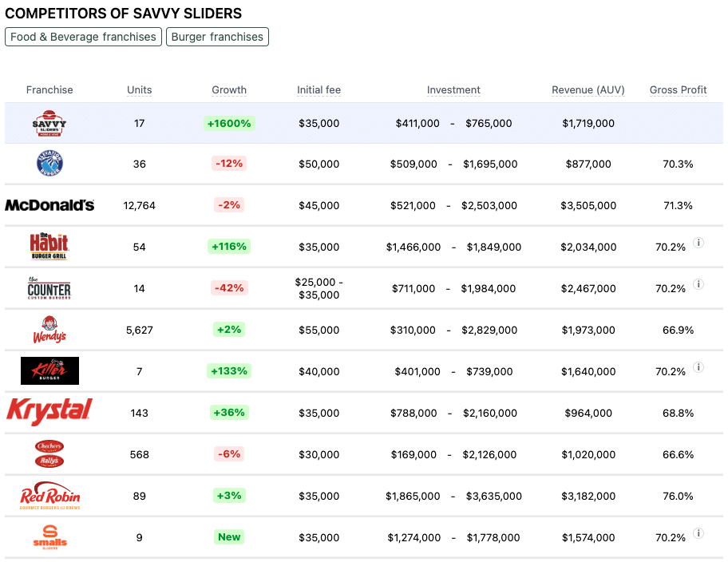Click the +1600% growth badge
The image size is (728, 570).
tap(229, 123)
